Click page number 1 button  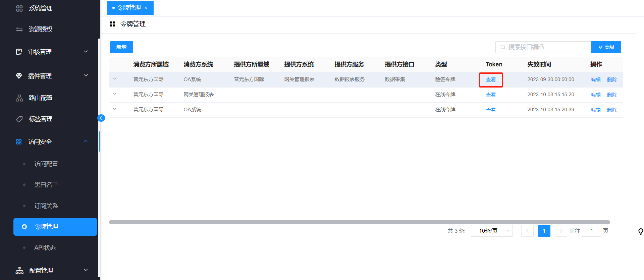[544, 231]
